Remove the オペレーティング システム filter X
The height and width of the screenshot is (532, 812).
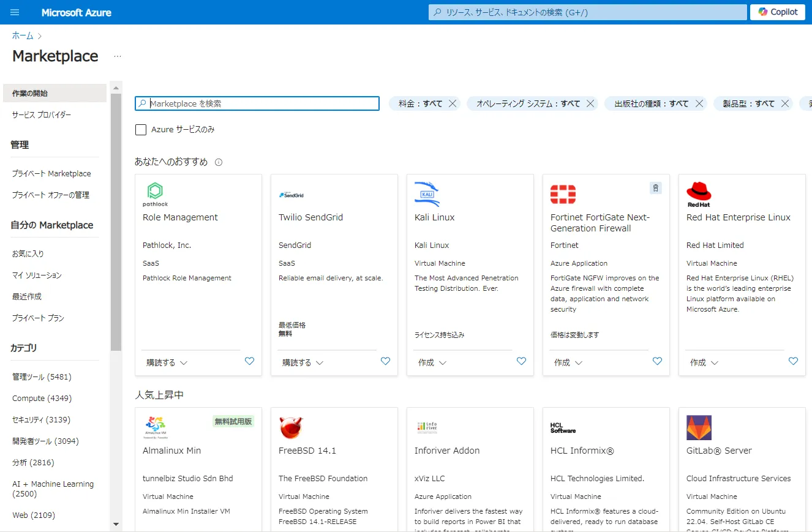point(590,103)
